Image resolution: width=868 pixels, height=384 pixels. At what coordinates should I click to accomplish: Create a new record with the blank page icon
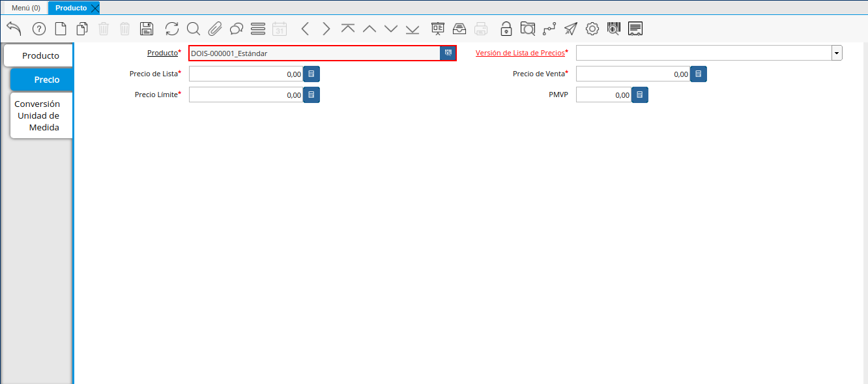click(61, 29)
